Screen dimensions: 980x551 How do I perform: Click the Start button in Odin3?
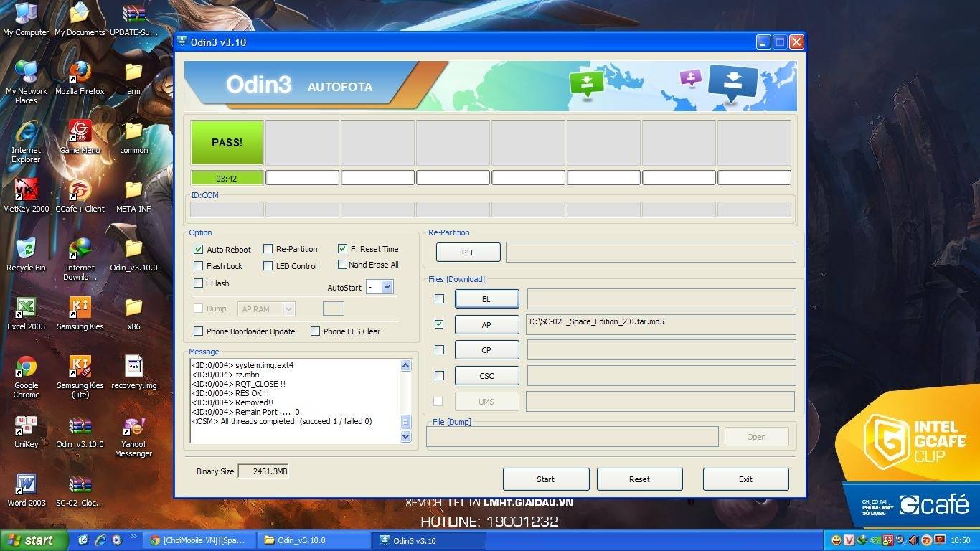pyautogui.click(x=546, y=479)
